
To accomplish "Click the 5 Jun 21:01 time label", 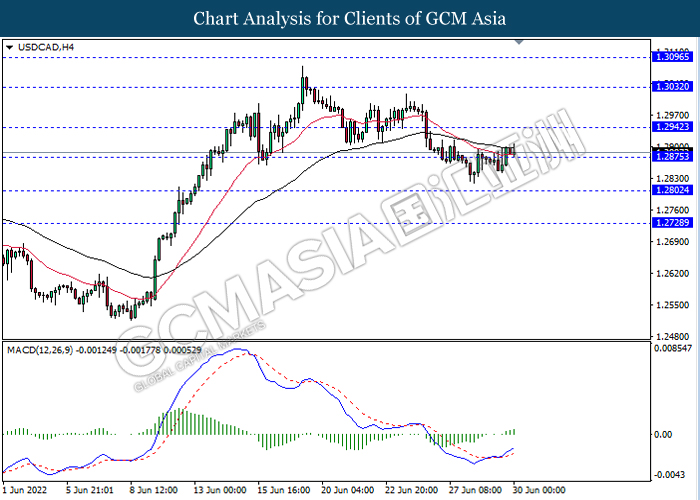I will (x=90, y=490).
